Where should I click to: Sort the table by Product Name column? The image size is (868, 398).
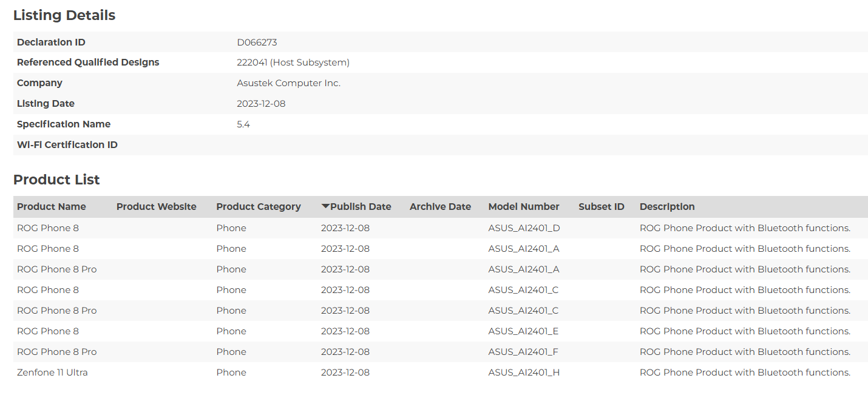[x=52, y=207]
